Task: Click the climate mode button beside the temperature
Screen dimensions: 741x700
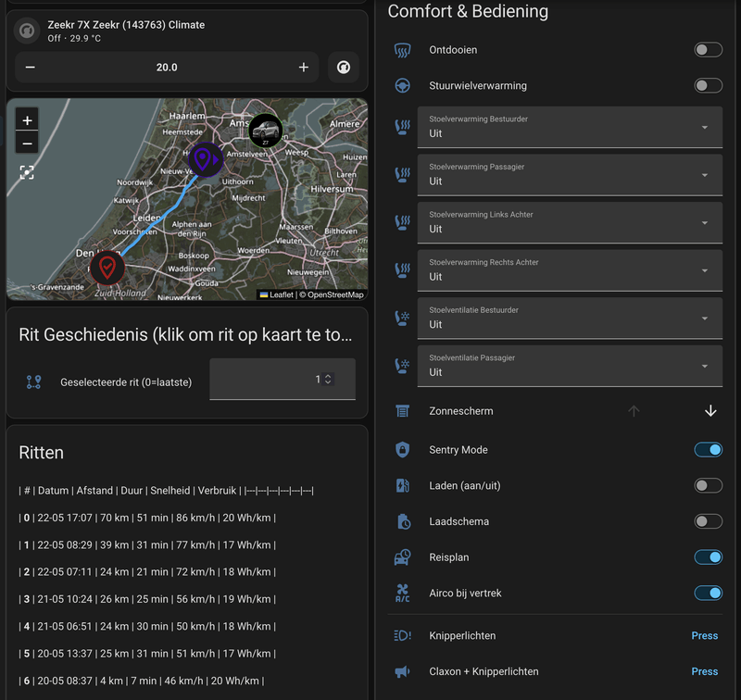Action: (x=344, y=67)
